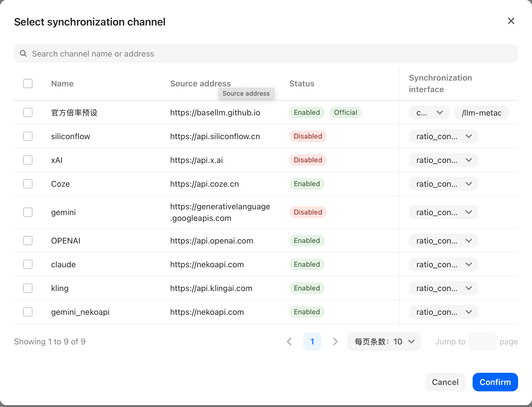
Task: Click the OPENAI channel name
Action: point(66,241)
